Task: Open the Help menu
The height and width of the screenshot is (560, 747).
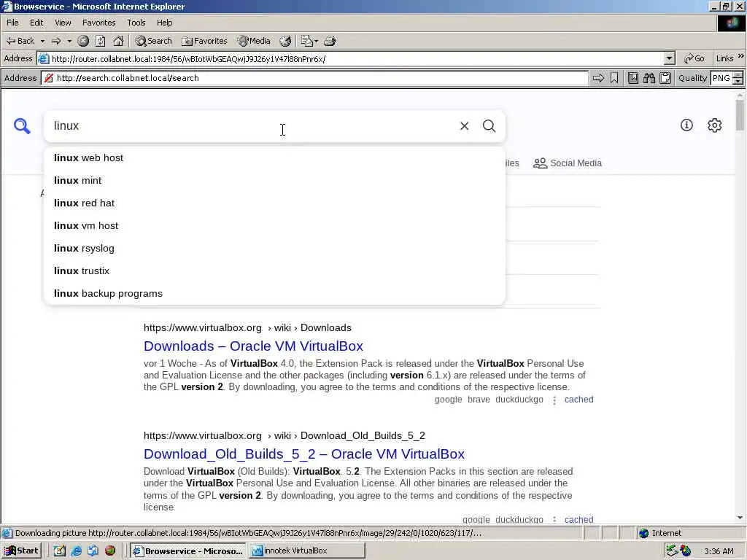Action: point(164,23)
